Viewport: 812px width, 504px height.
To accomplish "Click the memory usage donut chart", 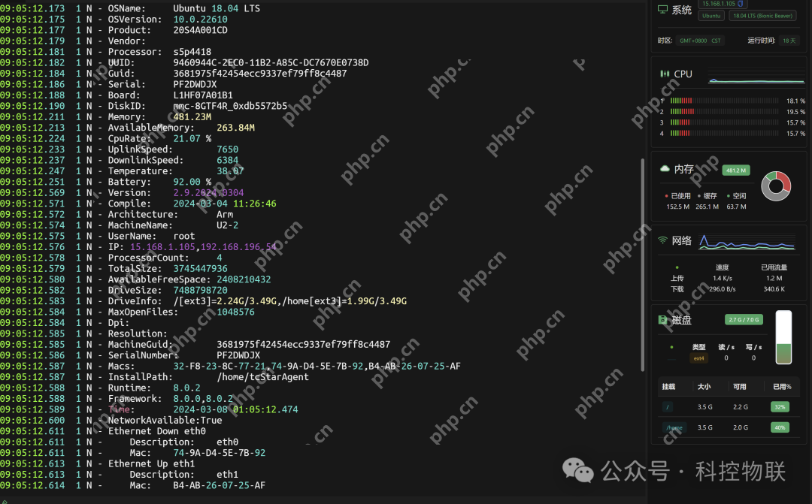I will click(776, 186).
